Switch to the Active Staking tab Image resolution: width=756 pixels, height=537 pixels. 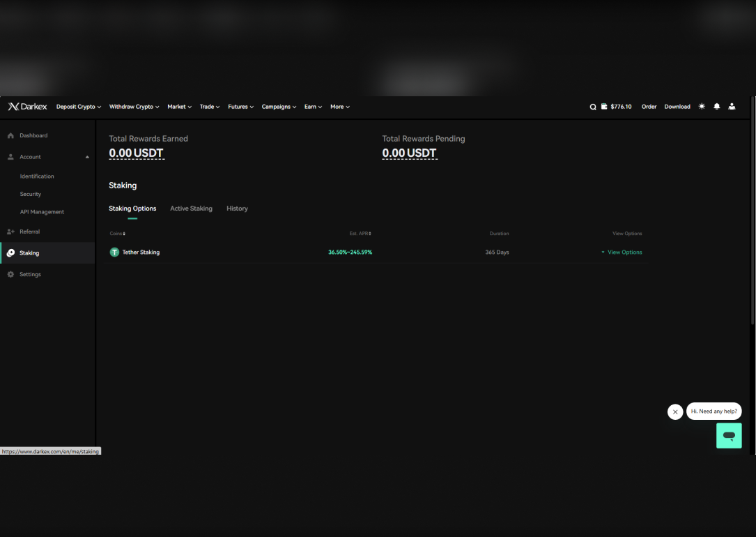tap(191, 209)
